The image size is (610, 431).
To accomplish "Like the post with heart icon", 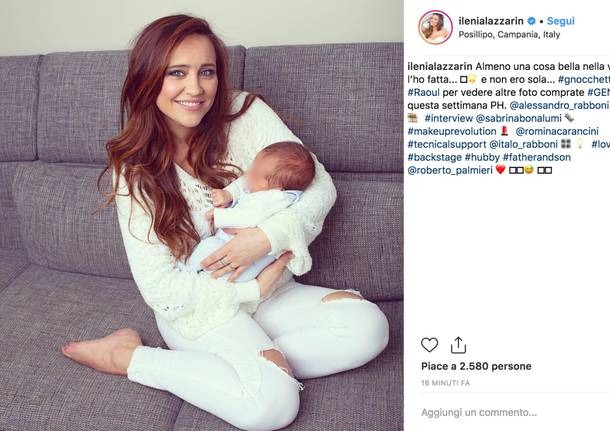I will (429, 345).
